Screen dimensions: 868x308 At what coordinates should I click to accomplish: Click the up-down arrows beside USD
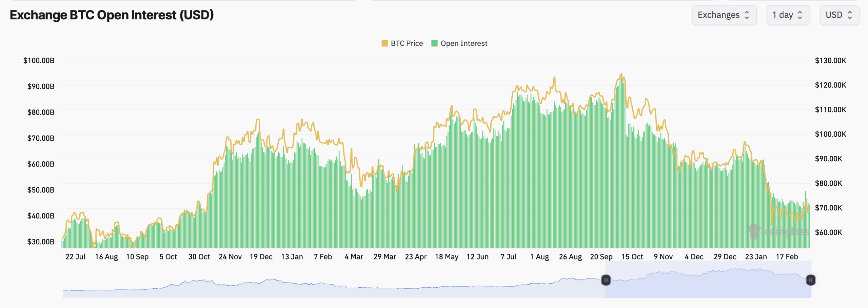tap(850, 15)
